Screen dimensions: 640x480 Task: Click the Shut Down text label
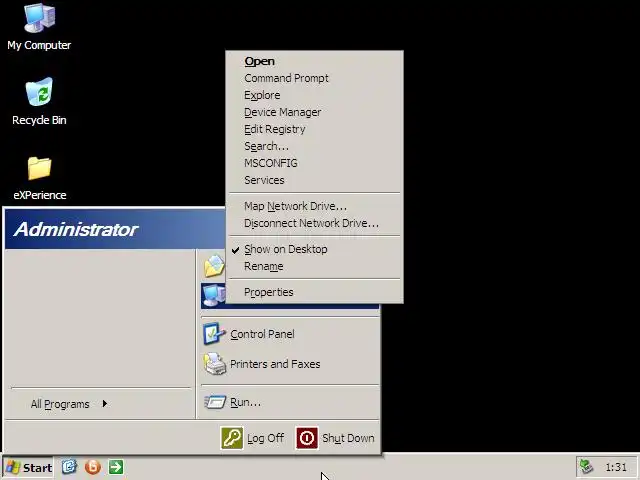[x=348, y=438]
